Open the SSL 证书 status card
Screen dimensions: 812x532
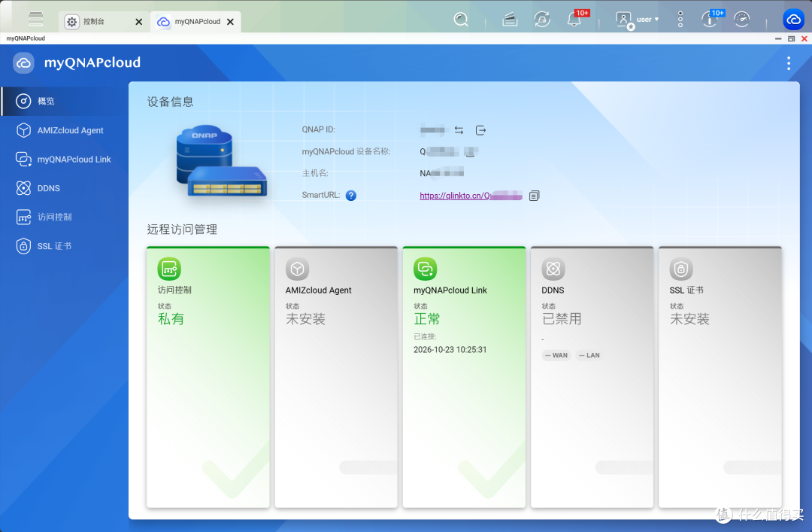click(720, 377)
